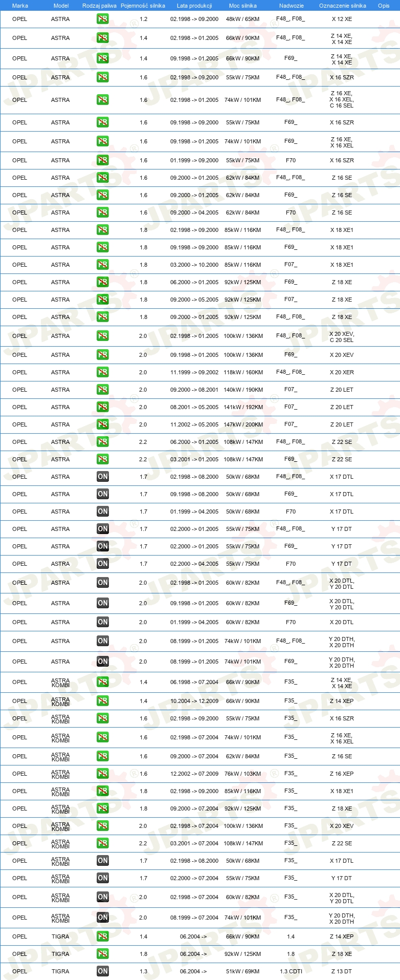Screen dimensions: 400x980
Task: Click the X 20 XER engine code cell
Action: (342, 372)
